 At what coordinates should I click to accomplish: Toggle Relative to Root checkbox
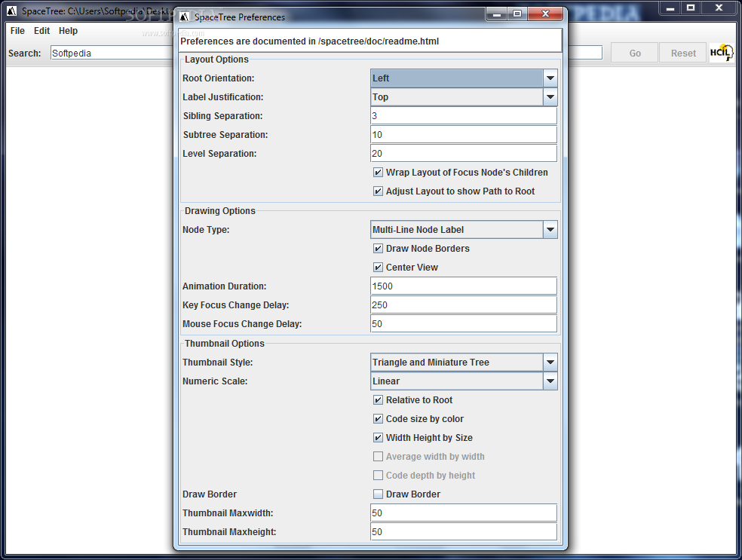pyautogui.click(x=378, y=400)
